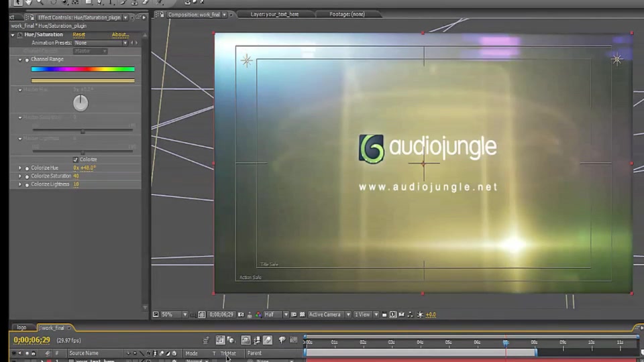Toggle Draft 3D icon in timeline
The height and width of the screenshot is (362, 644).
click(x=231, y=340)
